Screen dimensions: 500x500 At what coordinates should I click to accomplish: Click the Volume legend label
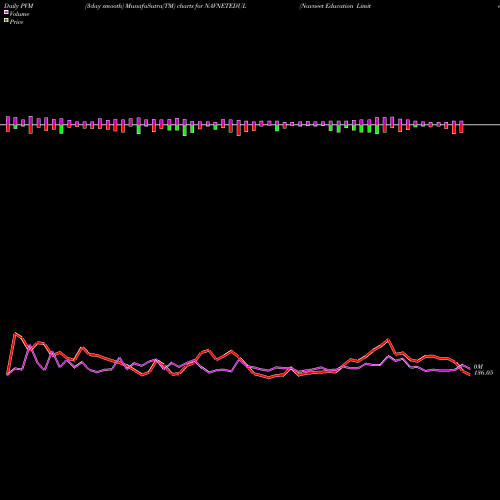[x=19, y=14]
